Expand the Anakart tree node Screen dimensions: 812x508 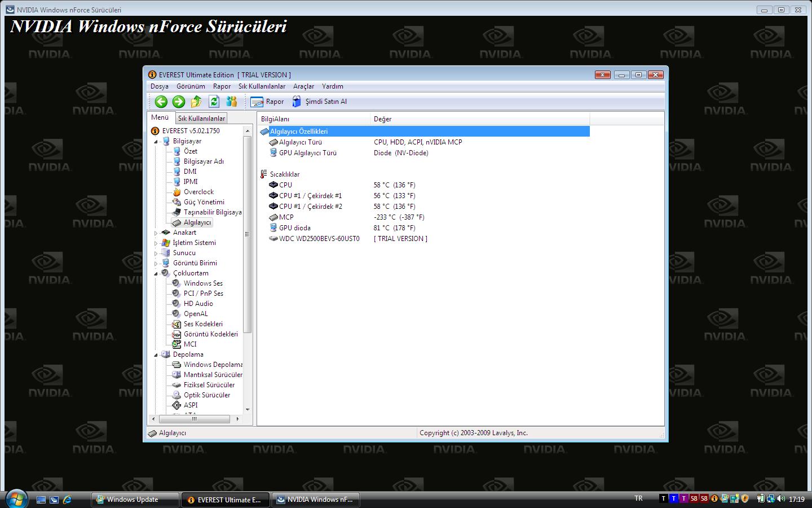156,233
